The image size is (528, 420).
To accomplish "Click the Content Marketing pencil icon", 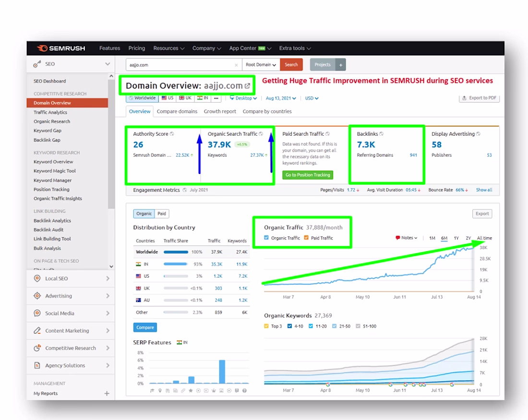I will click(x=37, y=330).
